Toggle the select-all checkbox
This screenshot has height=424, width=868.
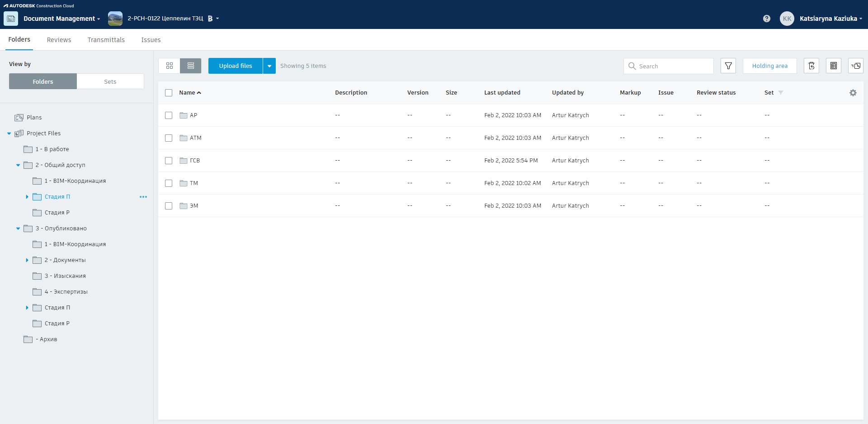pos(169,93)
